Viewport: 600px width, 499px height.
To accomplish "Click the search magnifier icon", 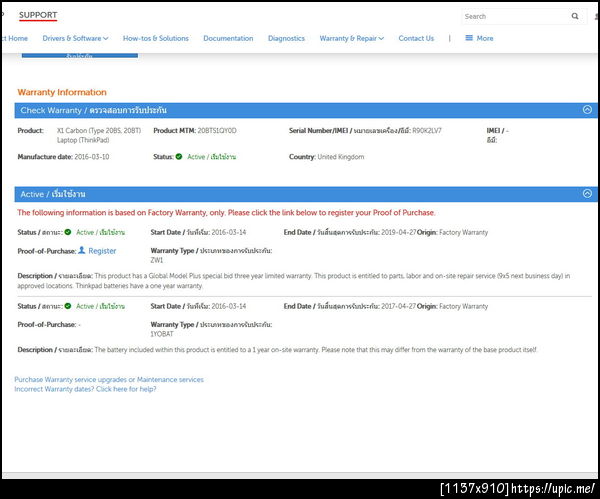I will pos(575,16).
